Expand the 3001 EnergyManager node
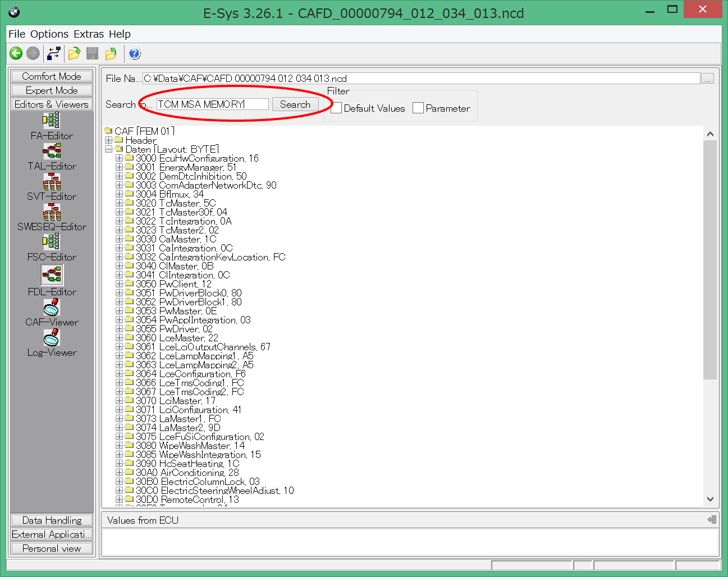Viewport: 728px width, 577px height. click(x=119, y=167)
